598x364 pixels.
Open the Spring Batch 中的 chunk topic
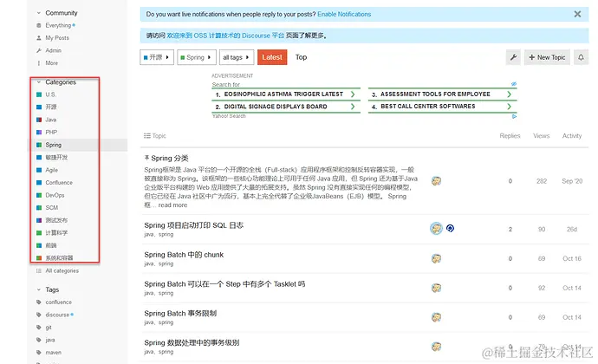coord(184,255)
